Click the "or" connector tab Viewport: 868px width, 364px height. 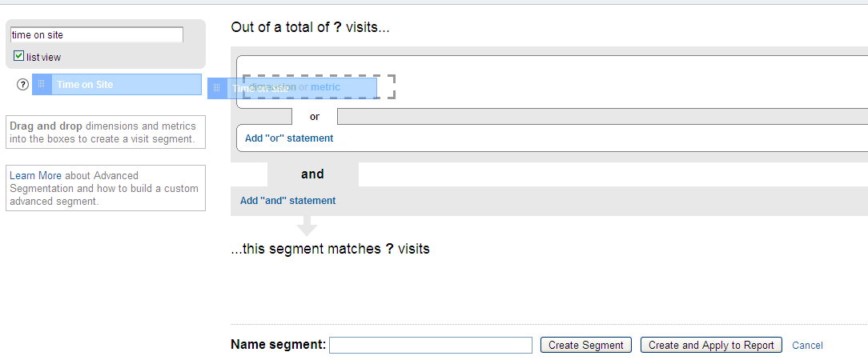tap(314, 117)
